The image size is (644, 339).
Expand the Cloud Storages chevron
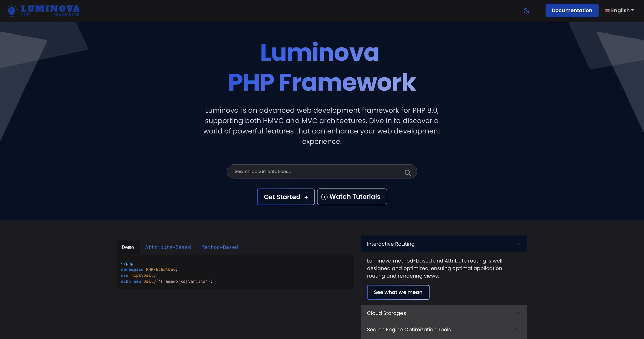[x=518, y=313]
